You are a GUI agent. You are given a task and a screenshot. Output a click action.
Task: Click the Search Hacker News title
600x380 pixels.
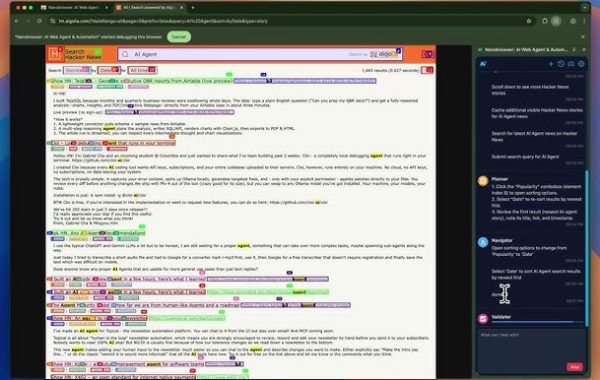[x=83, y=54]
